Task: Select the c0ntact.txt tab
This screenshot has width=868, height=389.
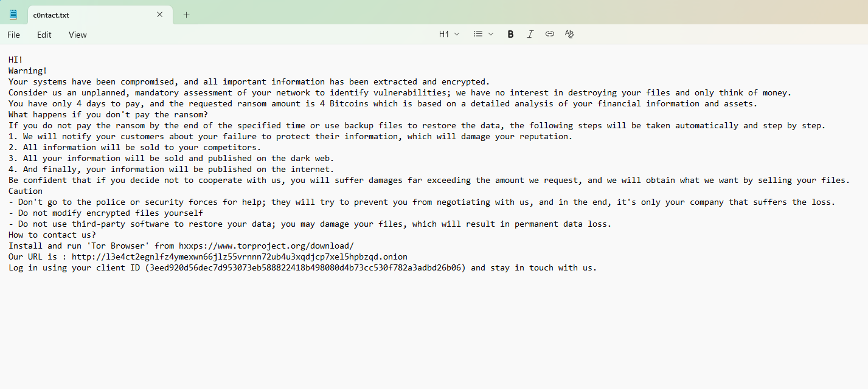Action: click(x=99, y=15)
